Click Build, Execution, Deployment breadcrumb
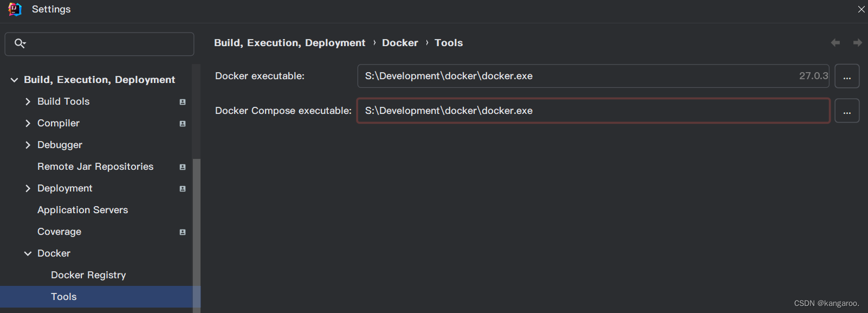 coord(289,43)
